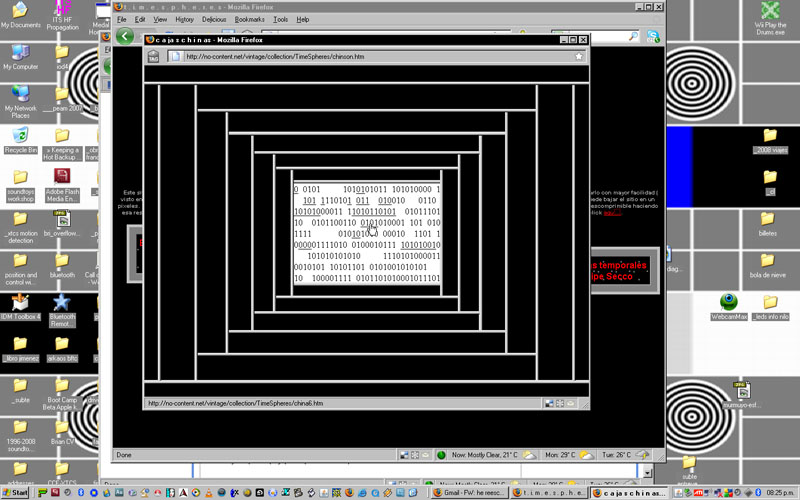Open the Delicious menu in Firefox
The image size is (800, 500).
point(214,19)
